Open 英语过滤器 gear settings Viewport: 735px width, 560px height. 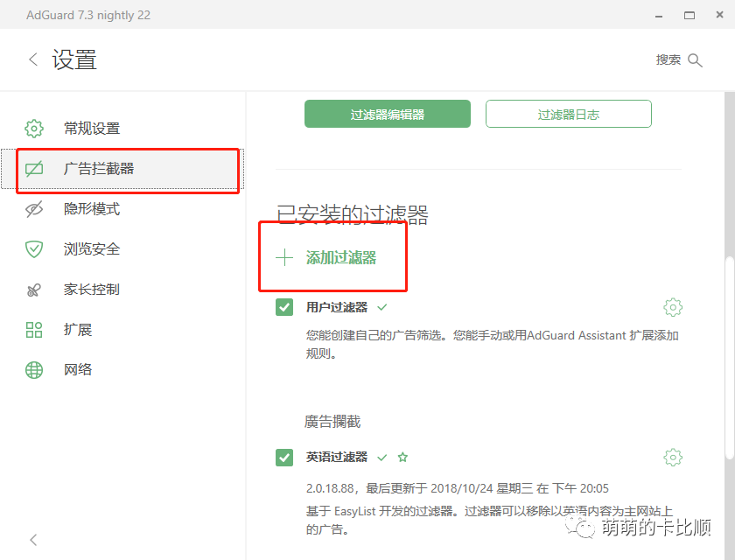click(x=673, y=458)
